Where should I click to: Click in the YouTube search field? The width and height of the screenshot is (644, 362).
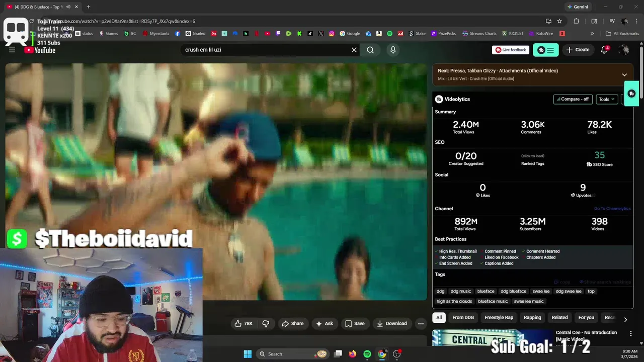pos(266,50)
